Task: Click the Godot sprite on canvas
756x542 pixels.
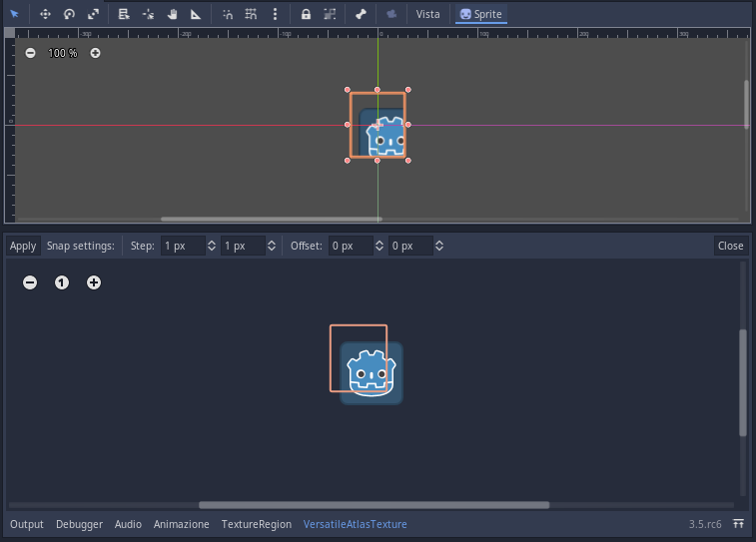Action: [381, 132]
